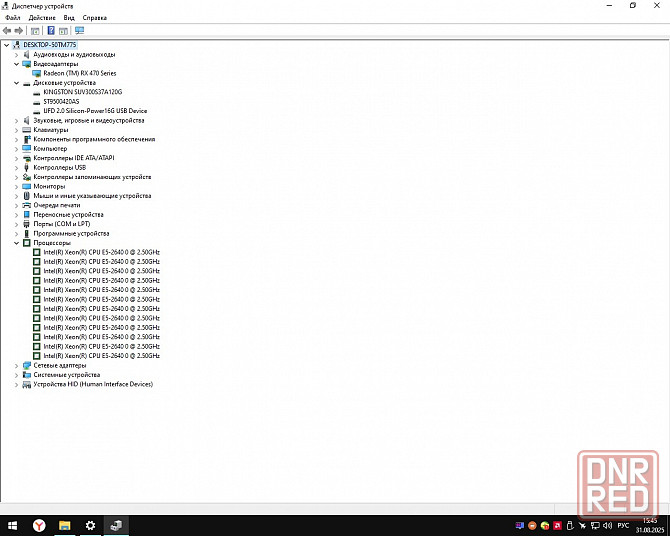This screenshot has width=670, height=536.
Task: Collapse the Процессоры category
Action: 16,243
